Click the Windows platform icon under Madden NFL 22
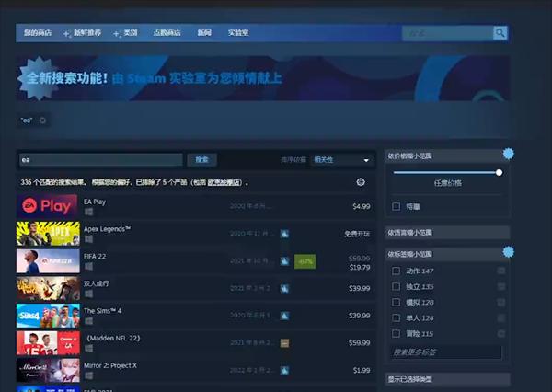Screen dimensions: 552x392 point(88,348)
